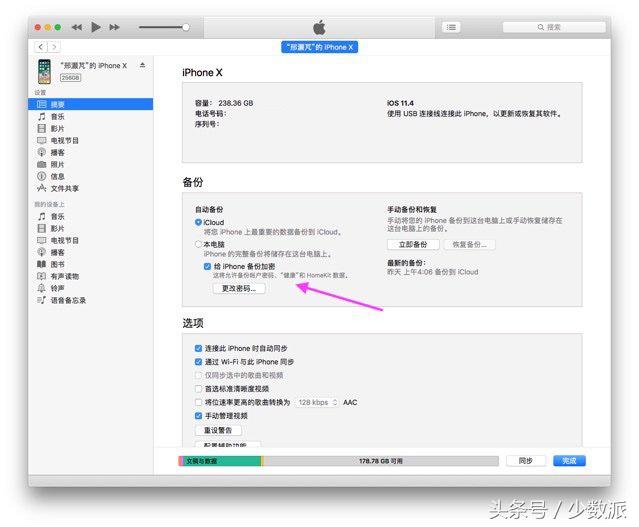Click the Apple logo in the toolbar
639x527 pixels.
[319, 27]
